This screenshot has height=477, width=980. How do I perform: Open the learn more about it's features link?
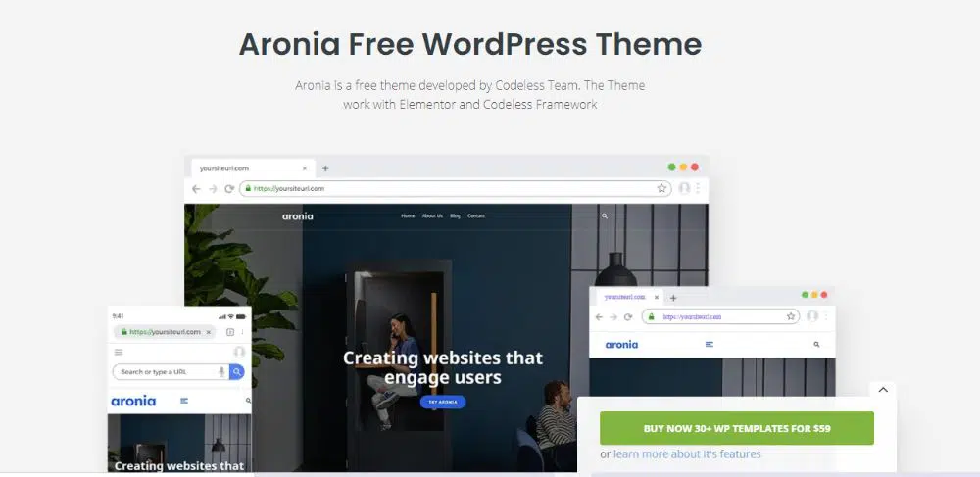(x=686, y=454)
